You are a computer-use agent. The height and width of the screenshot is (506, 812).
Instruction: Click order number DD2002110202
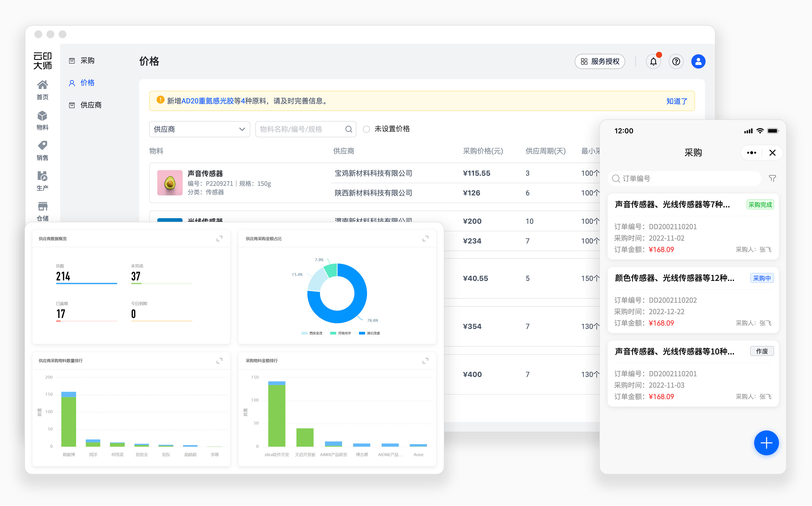673,300
